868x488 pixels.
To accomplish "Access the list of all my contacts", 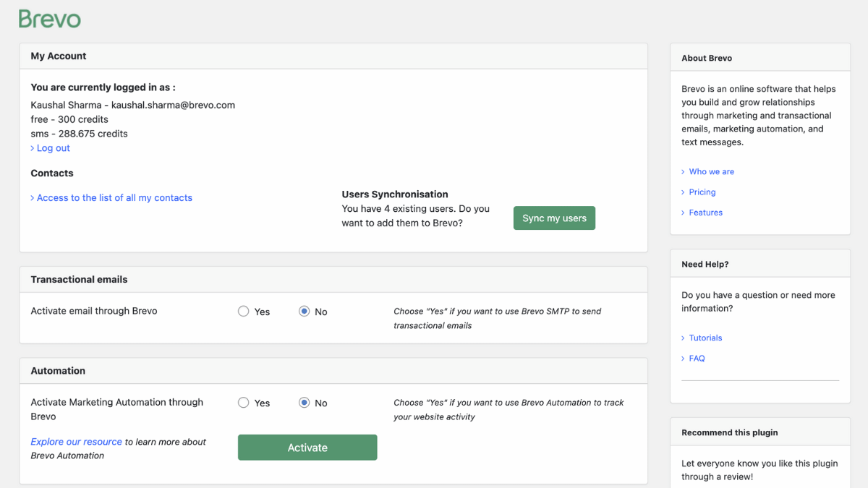I will [x=114, y=197].
